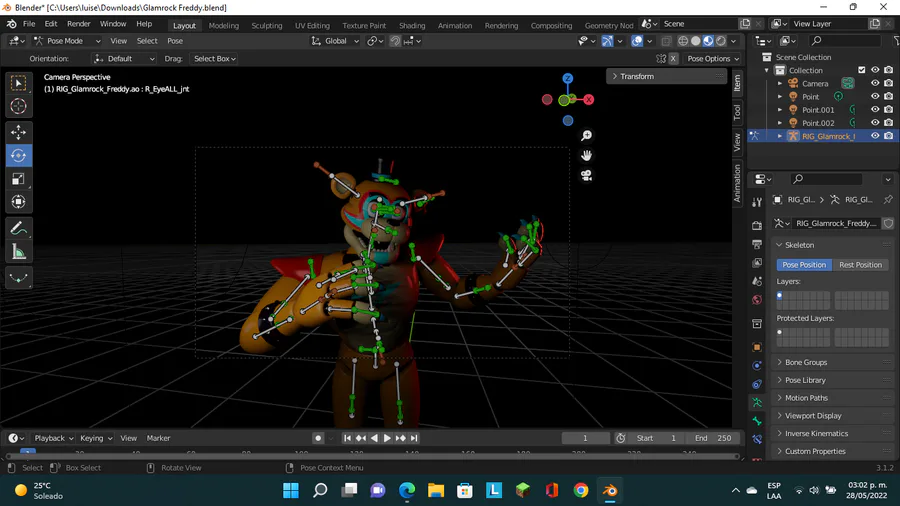900x506 pixels.
Task: Open the Output properties tab icon
Action: [757, 244]
